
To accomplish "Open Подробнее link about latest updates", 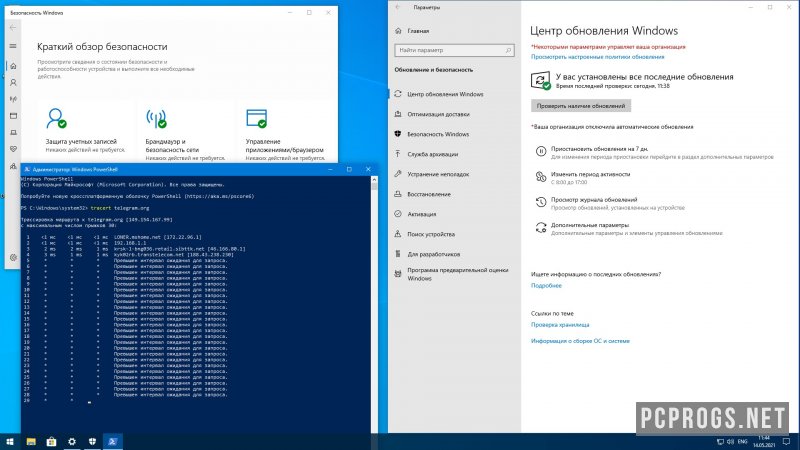I will (x=546, y=286).
